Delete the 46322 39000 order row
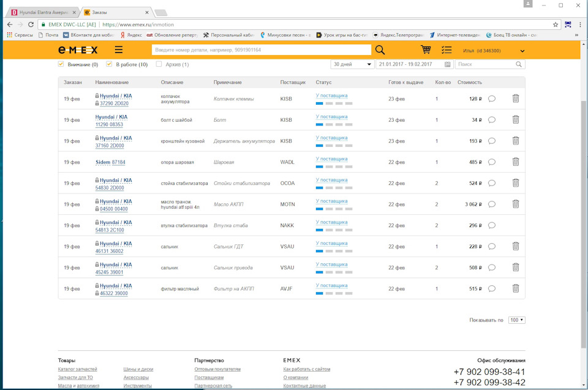Viewport: 588px width, 390px height. (516, 288)
